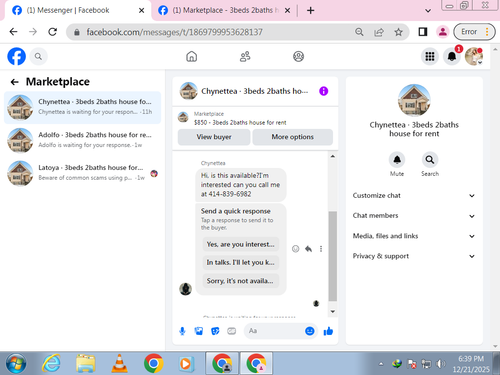Click the Facebook logo icon

point(16,56)
